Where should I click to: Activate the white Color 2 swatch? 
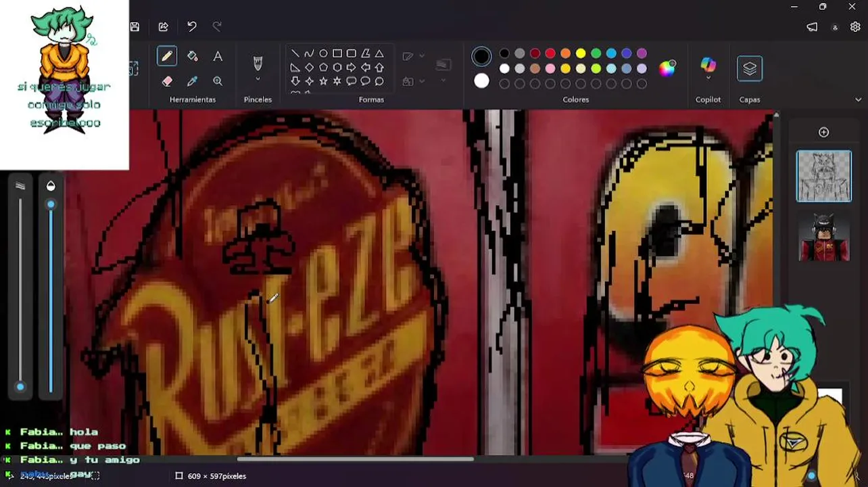481,81
